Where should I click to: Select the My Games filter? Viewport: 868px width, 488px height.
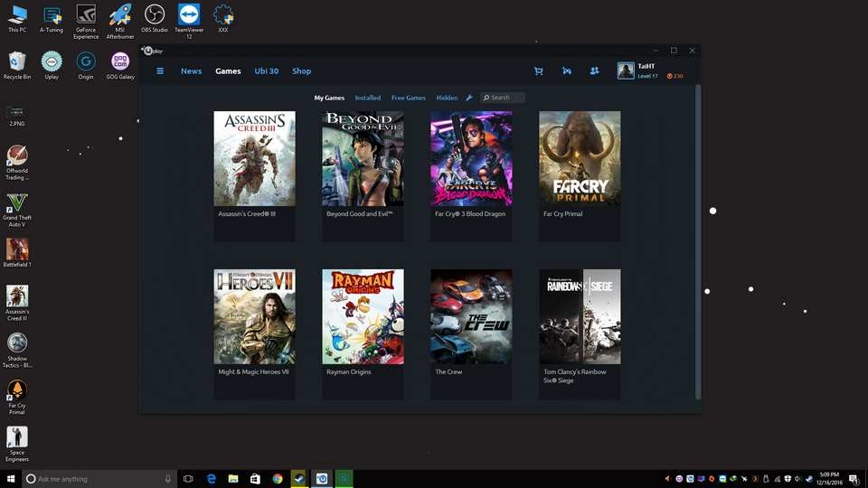click(329, 98)
